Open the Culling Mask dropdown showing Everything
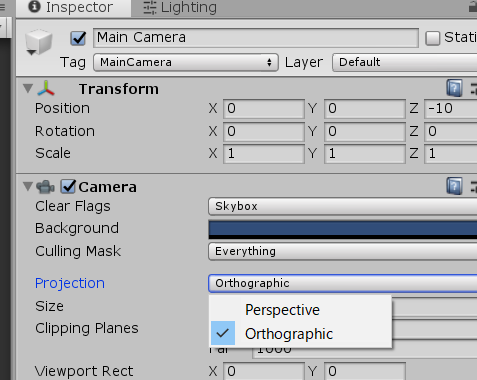This screenshot has width=477, height=380. pyautogui.click(x=343, y=251)
